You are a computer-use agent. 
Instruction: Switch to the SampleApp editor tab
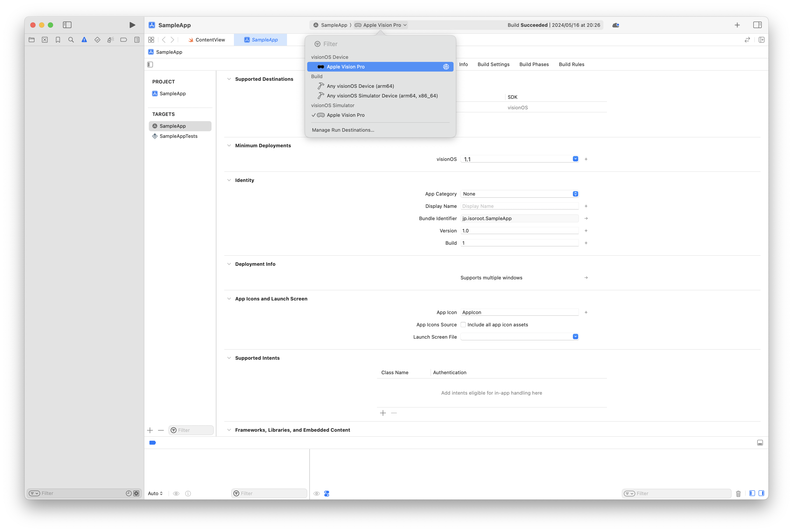click(260, 40)
